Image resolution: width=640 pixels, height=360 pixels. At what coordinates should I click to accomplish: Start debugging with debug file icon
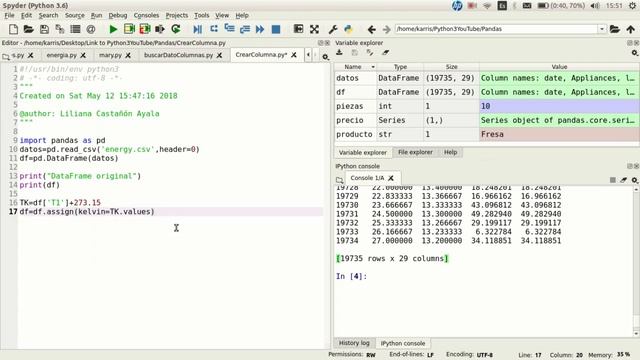pos(198,29)
